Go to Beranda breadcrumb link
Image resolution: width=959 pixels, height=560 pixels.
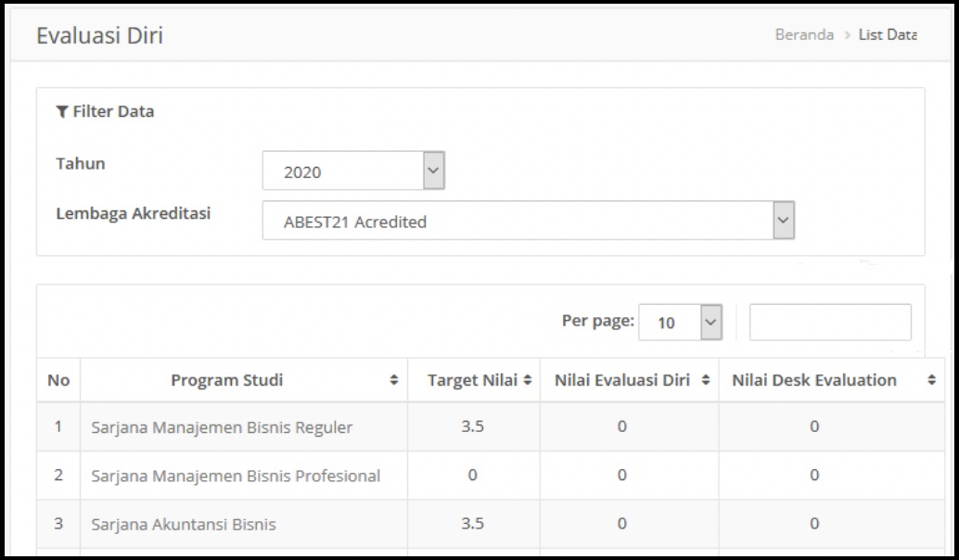point(804,35)
